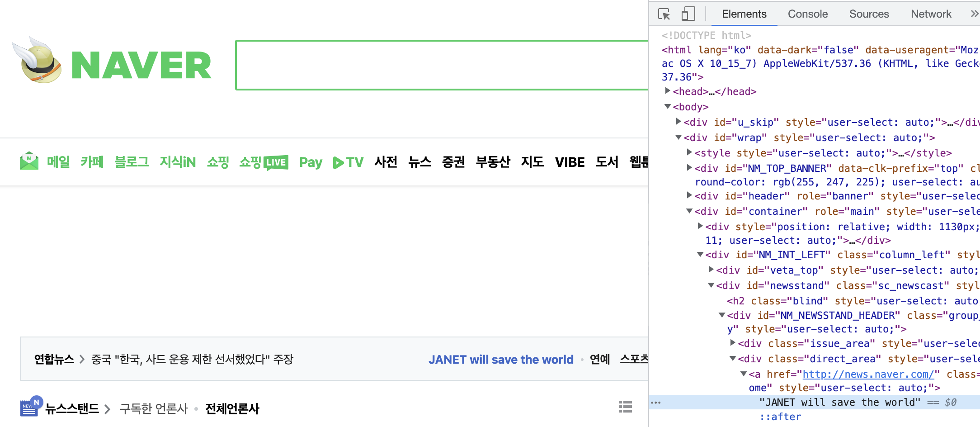Expand the NM_TOP_BANNER div node

coord(689,167)
